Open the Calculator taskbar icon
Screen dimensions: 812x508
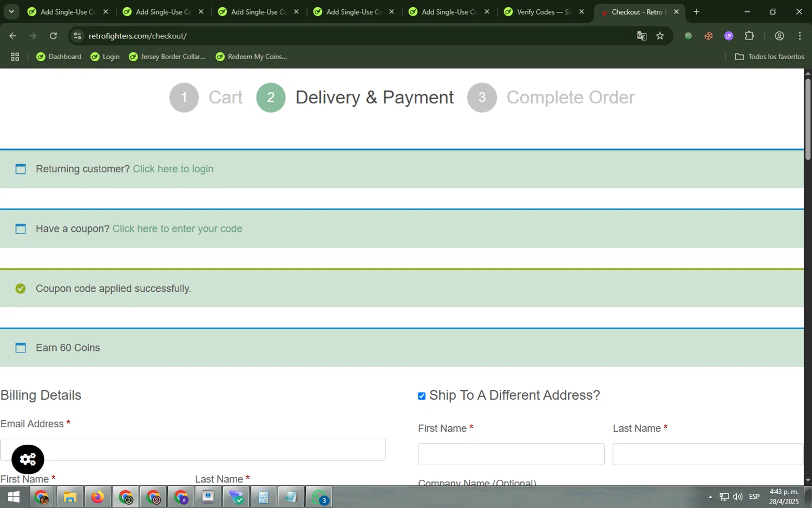[264, 497]
